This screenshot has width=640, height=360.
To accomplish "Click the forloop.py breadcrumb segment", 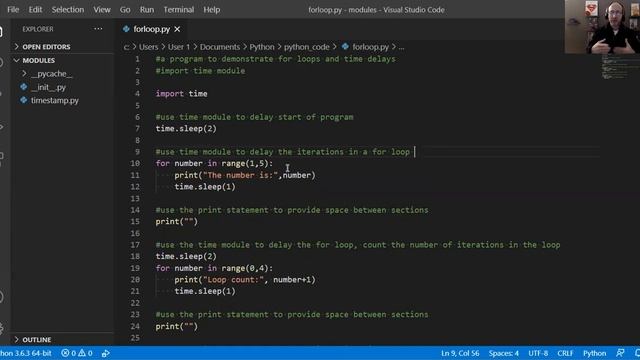I will (370, 47).
